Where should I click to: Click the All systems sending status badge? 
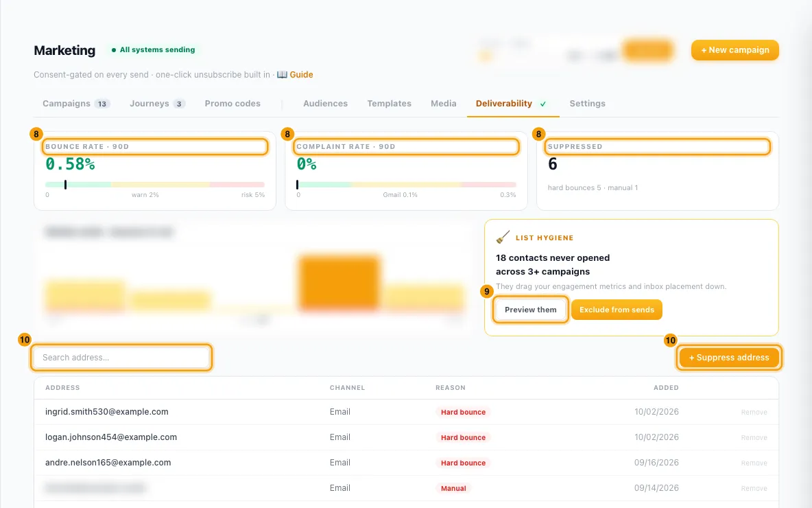(154, 49)
